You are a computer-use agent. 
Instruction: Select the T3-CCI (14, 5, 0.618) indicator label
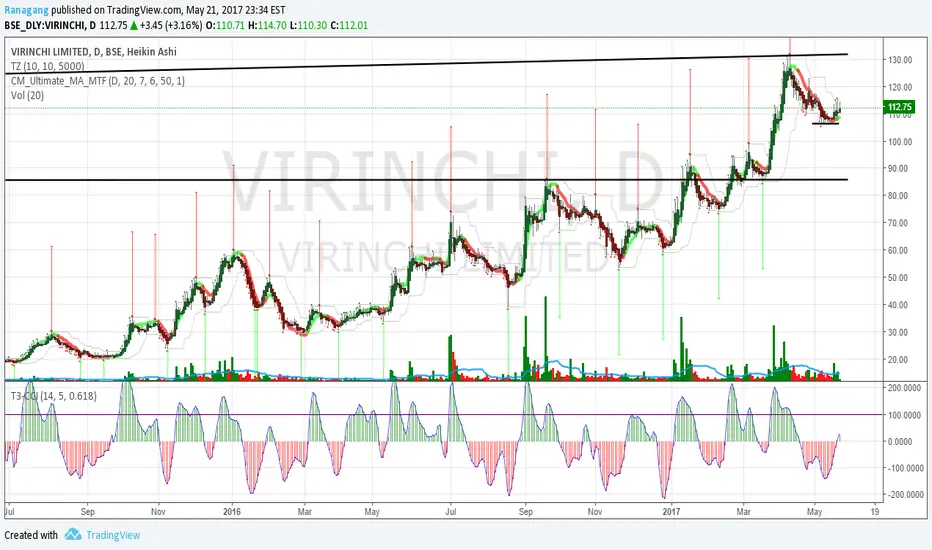pyautogui.click(x=53, y=396)
